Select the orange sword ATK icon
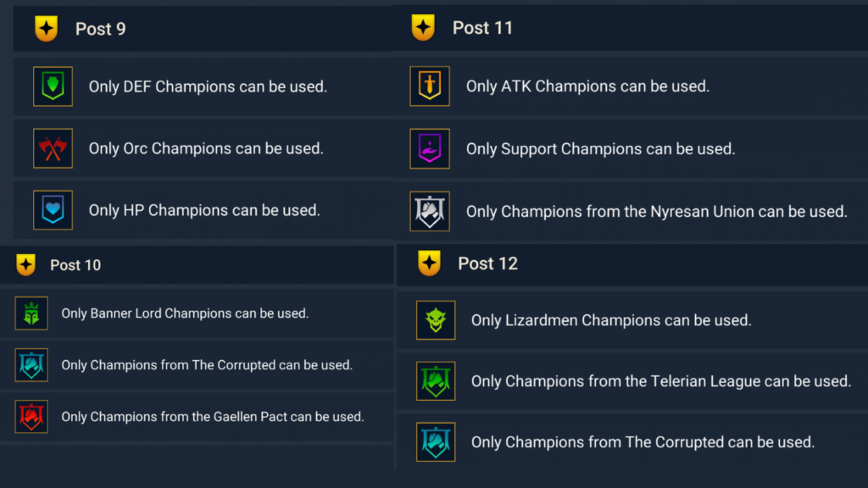This screenshot has height=488, width=868. coord(430,86)
